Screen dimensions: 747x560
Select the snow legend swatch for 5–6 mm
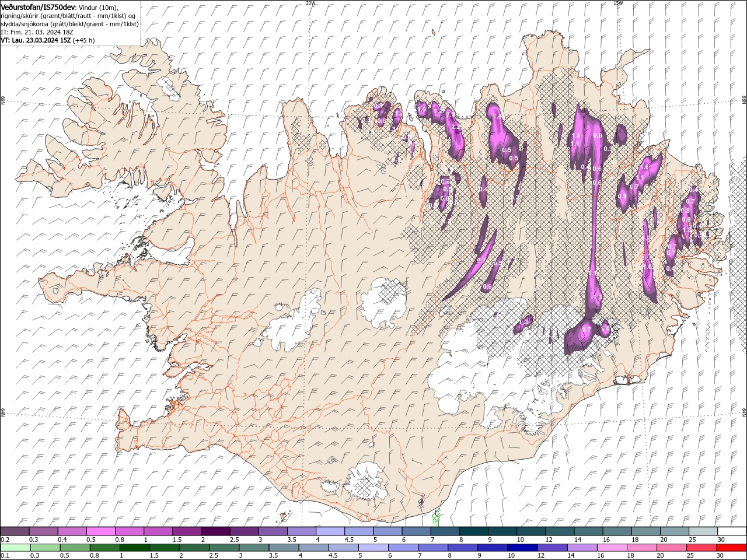tap(386, 531)
